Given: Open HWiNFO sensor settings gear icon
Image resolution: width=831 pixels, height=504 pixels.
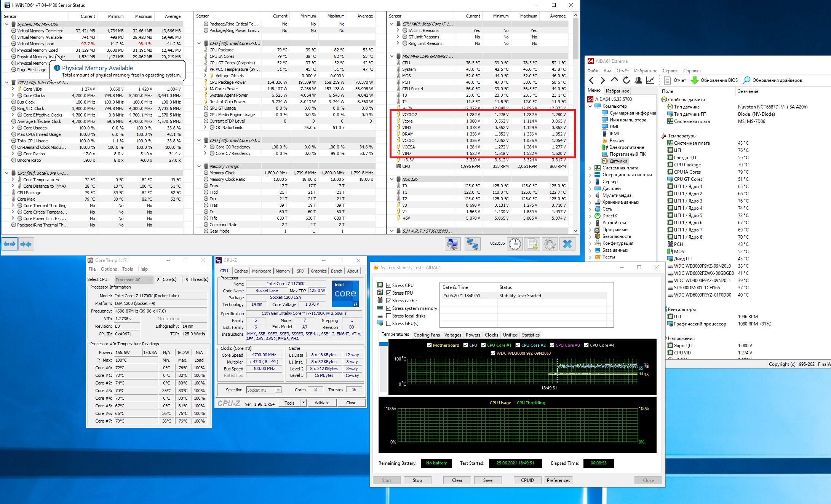Looking at the screenshot, I should coord(550,244).
